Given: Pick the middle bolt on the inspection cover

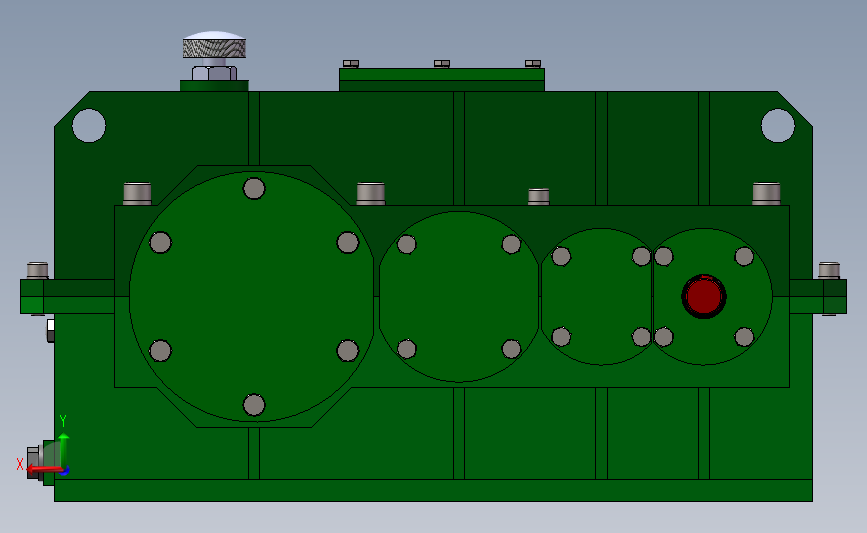Looking at the screenshot, I should 442,64.
